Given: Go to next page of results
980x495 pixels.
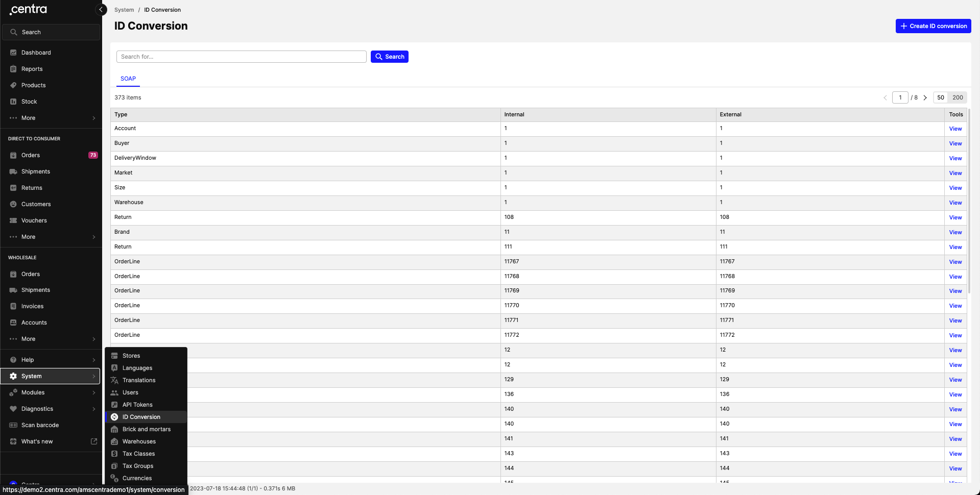Looking at the screenshot, I should click(925, 97).
